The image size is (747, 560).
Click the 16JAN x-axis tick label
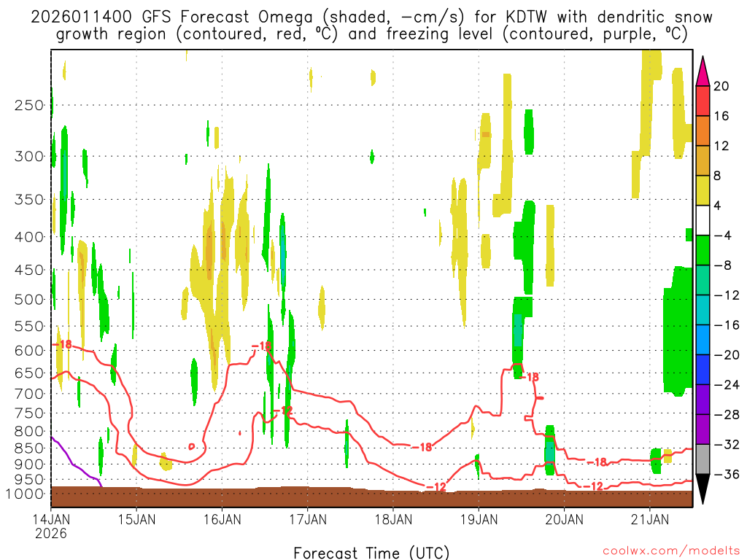point(222,519)
